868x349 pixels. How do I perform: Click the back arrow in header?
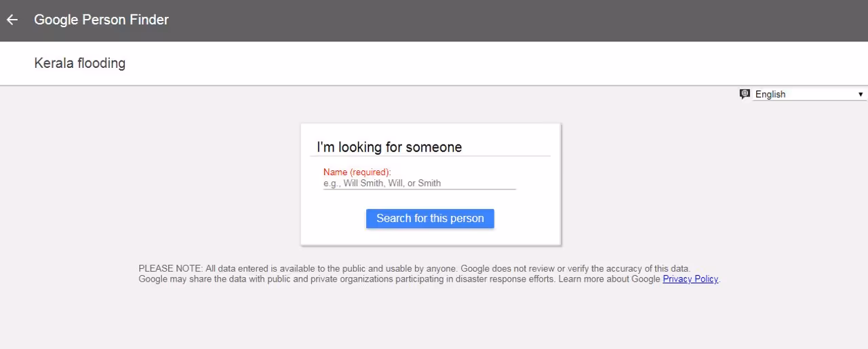tap(12, 20)
